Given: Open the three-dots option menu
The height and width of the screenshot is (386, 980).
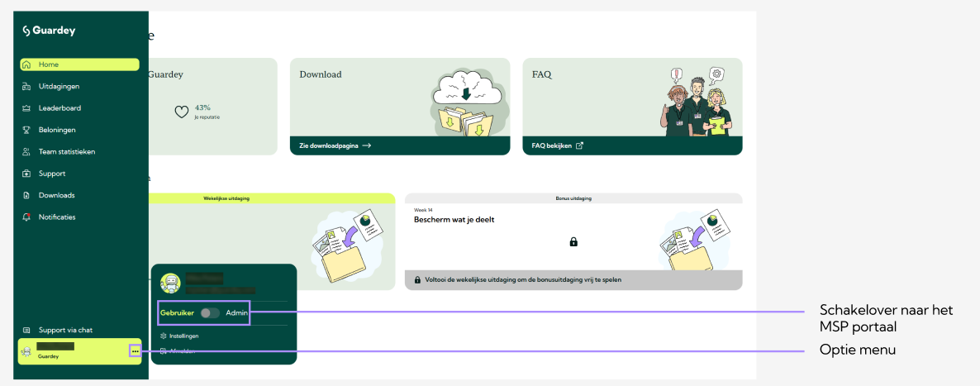Looking at the screenshot, I should click(x=135, y=352).
